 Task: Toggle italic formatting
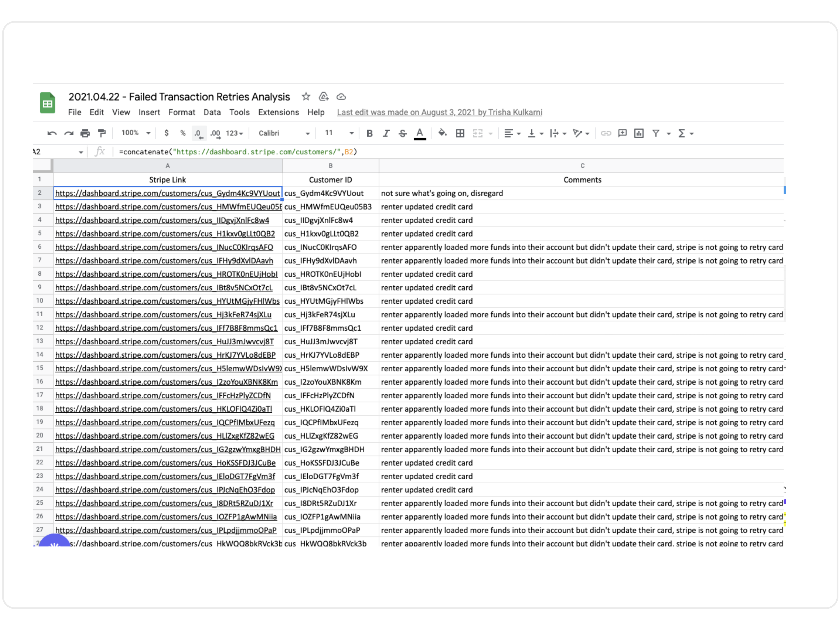386,133
